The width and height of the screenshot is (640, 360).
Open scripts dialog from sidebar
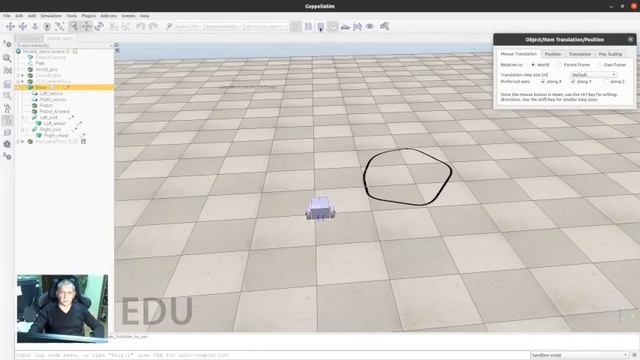pos(7,96)
